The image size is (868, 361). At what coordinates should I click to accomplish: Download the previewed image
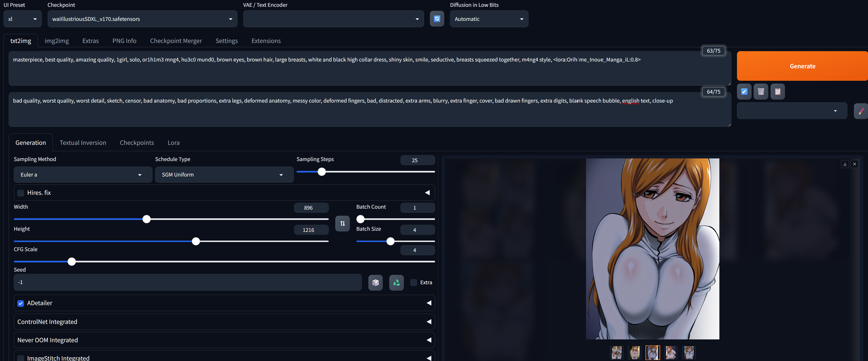(845, 164)
